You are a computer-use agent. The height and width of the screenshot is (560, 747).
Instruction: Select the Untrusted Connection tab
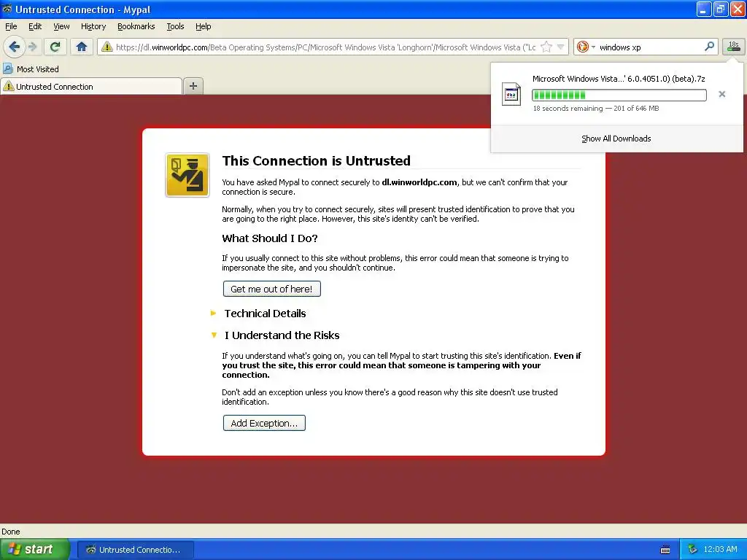point(91,86)
